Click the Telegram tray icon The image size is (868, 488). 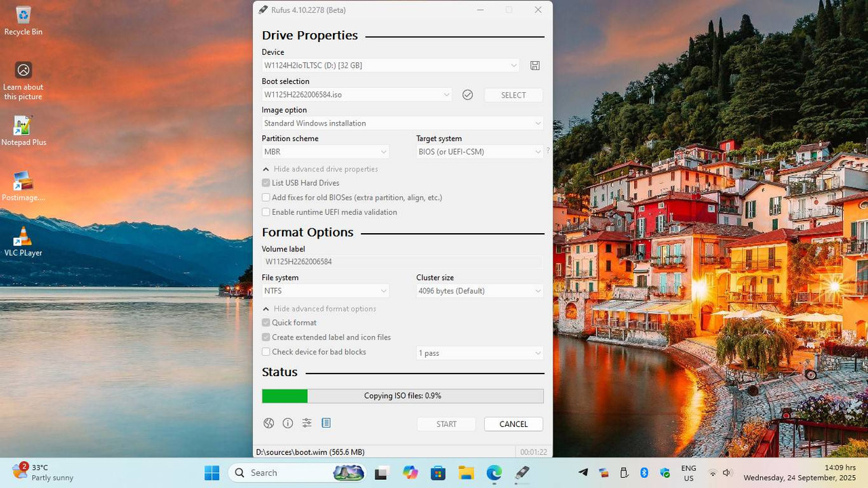coord(583,472)
